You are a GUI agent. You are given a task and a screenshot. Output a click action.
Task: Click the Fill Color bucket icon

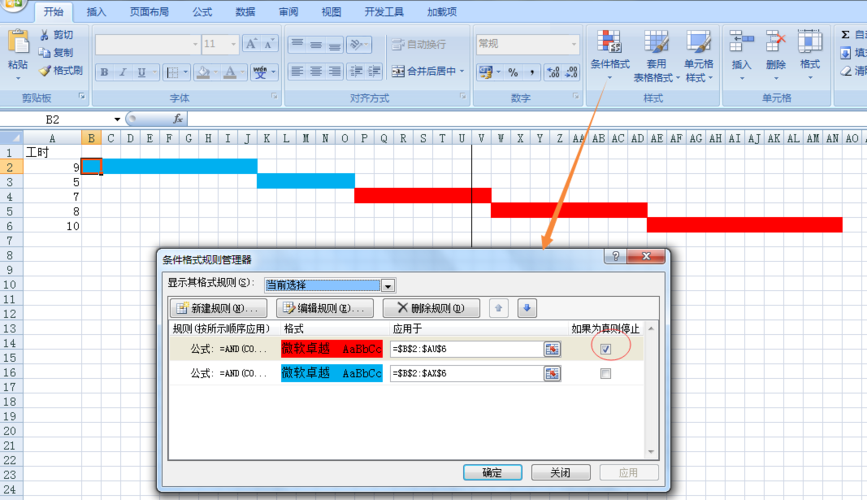(x=203, y=72)
